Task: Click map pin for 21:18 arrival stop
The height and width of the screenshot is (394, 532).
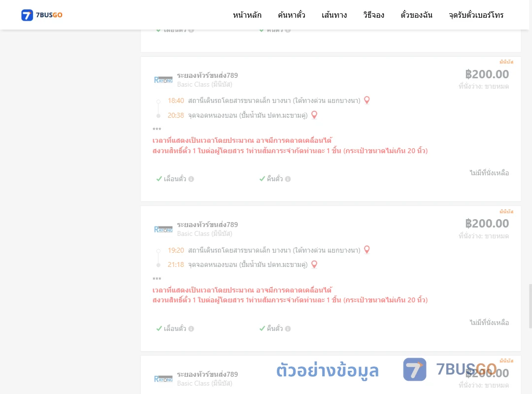Action: (314, 264)
